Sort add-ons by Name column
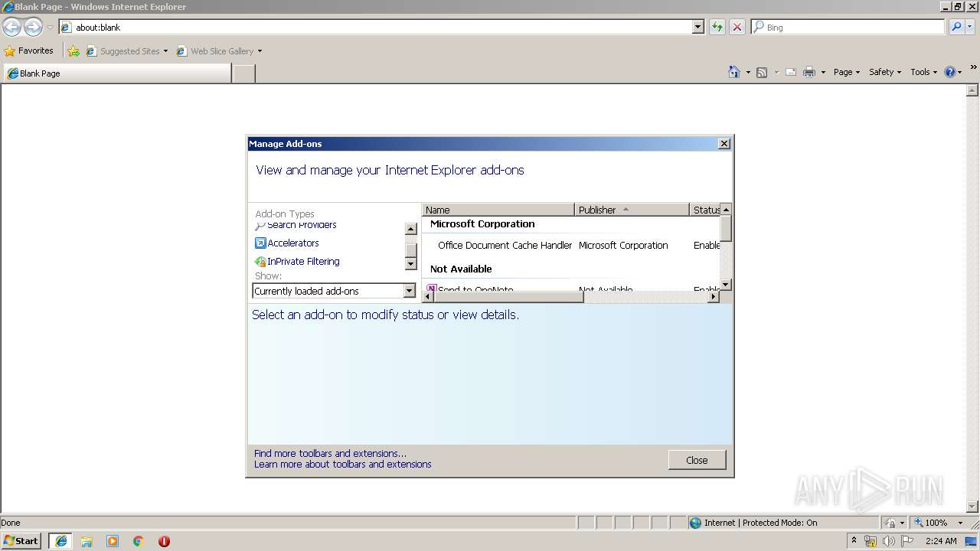The image size is (980, 551). (498, 210)
